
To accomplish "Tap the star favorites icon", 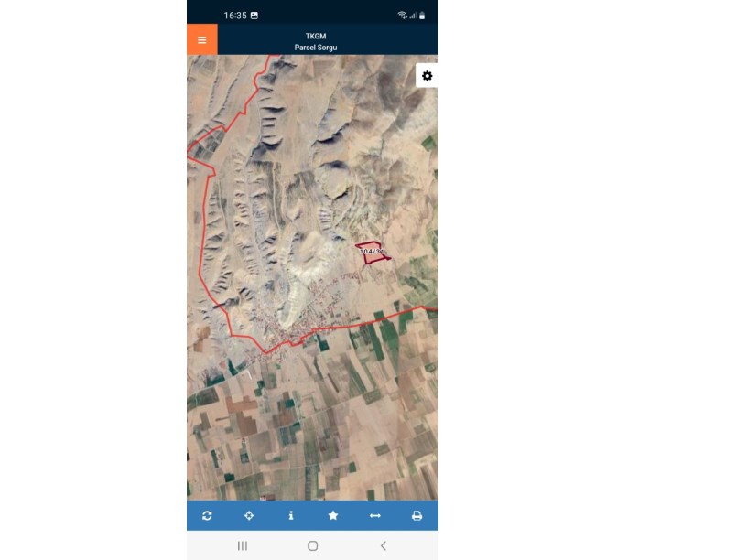I will coord(333,515).
